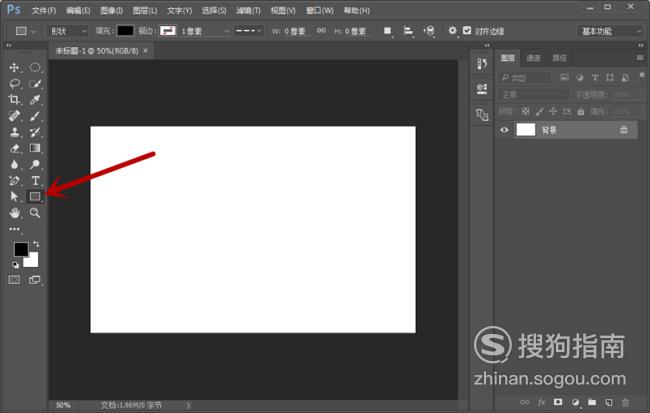650x413 pixels.
Task: Select the Horizontal Type tool
Action: [x=35, y=180]
